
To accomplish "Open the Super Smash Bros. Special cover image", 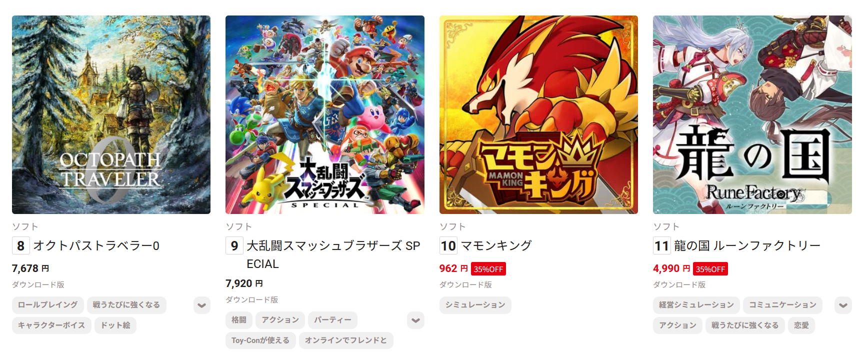I will (325, 114).
